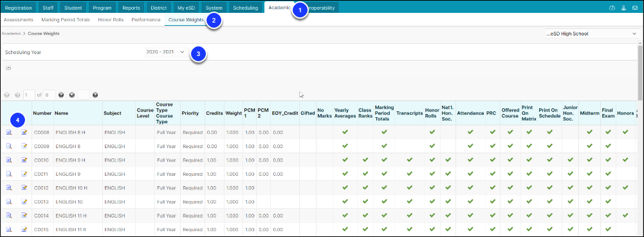Open the Program tab
This screenshot has height=237, width=644.
[x=102, y=8]
